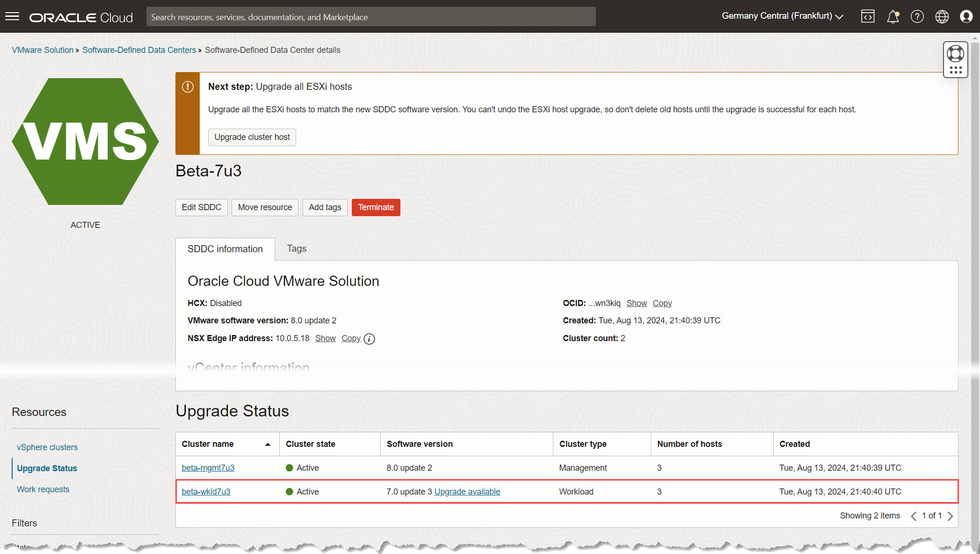Go to next page of clusters
The height and width of the screenshot is (554, 980).
click(950, 516)
